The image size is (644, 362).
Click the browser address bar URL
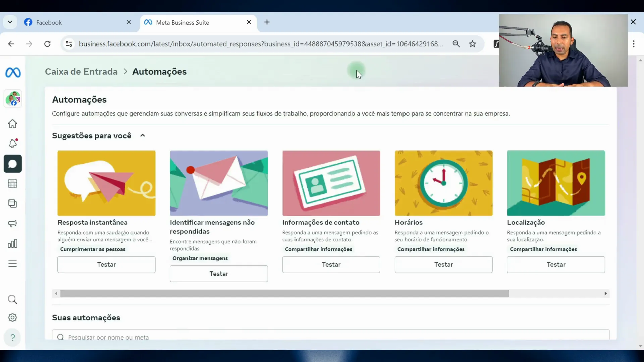[261, 44]
